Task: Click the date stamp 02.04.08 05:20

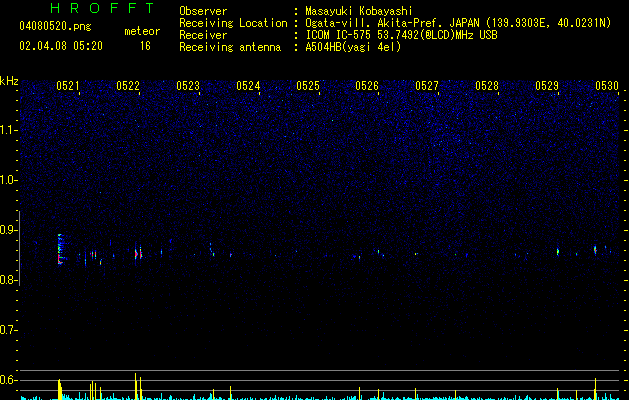Action: [61, 46]
